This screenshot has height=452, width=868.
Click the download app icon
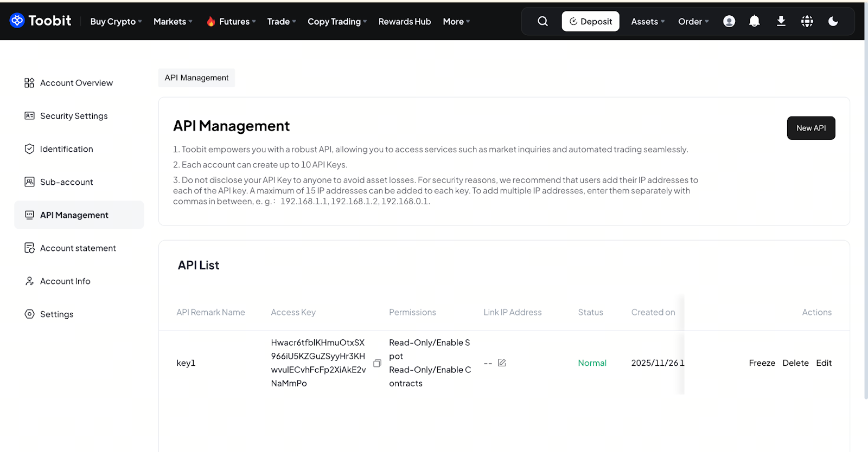(x=781, y=21)
